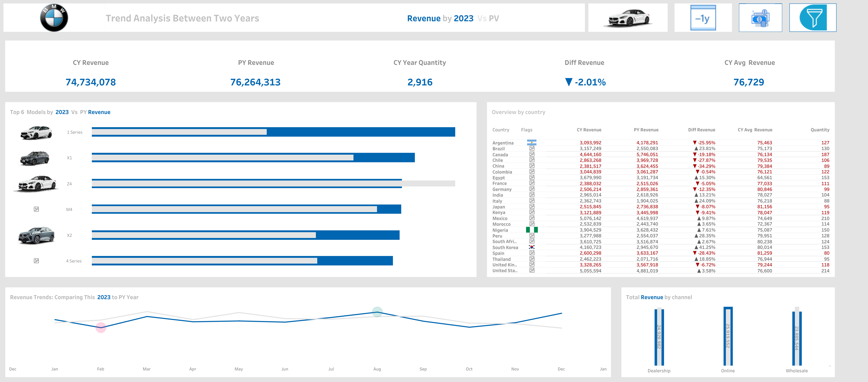Click the missing flag icon for Peru
Image resolution: width=868 pixels, height=382 pixels.
(x=532, y=236)
